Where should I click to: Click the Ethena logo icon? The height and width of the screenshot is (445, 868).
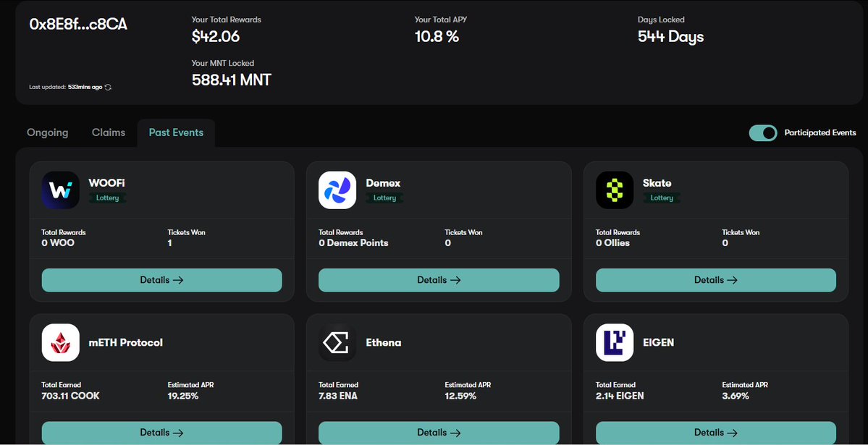(x=337, y=342)
